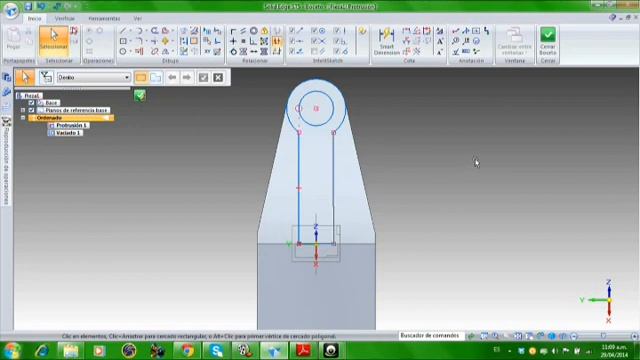The height and width of the screenshot is (360, 640).
Task: Open the Rectangle tool dropdown arrow
Action: pos(130,41)
